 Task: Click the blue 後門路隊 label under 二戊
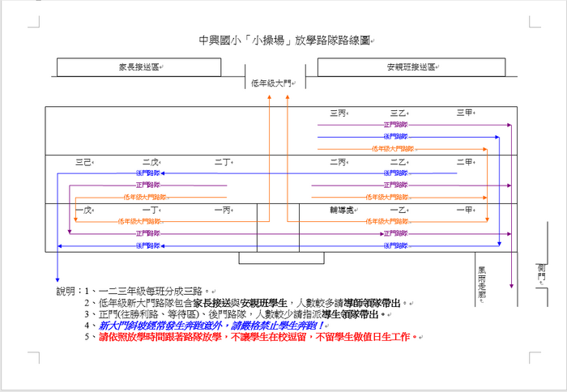(x=148, y=173)
